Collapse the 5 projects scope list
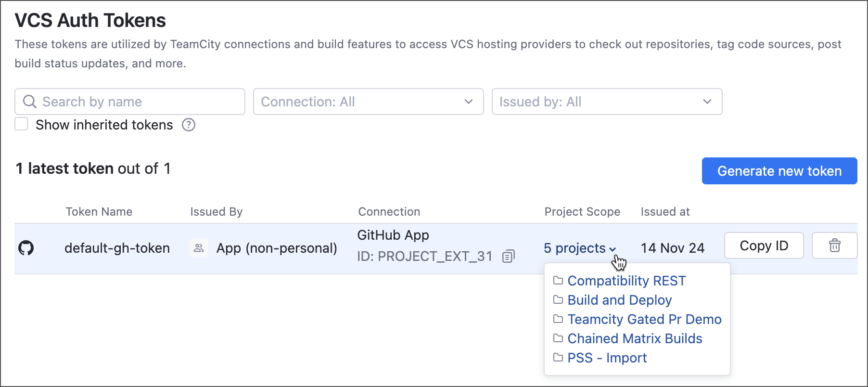Viewport: 868px width, 387px height. point(580,248)
